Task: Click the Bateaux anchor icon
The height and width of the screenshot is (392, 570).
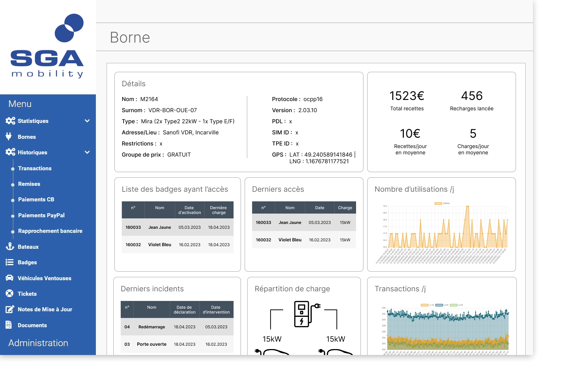Action: 10,247
